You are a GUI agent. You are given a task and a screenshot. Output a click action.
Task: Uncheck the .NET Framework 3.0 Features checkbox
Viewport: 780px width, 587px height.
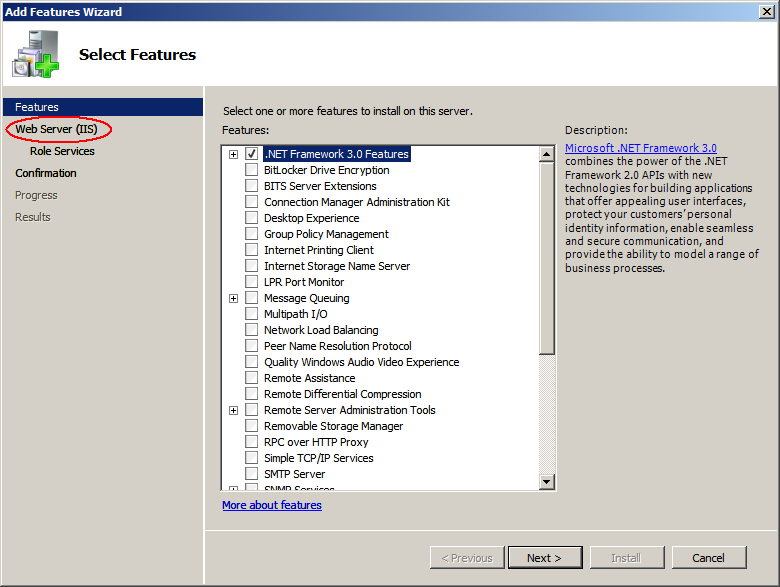point(252,154)
